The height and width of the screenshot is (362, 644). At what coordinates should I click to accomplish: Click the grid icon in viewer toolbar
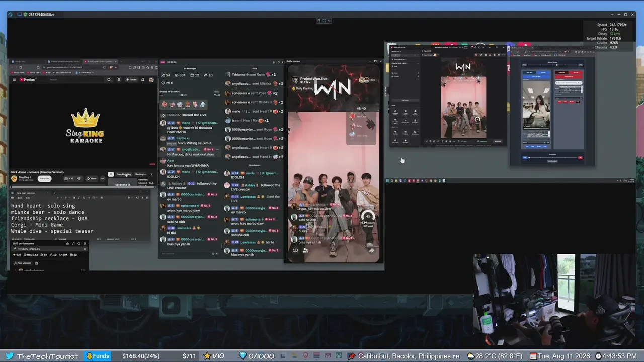pyautogui.click(x=319, y=21)
